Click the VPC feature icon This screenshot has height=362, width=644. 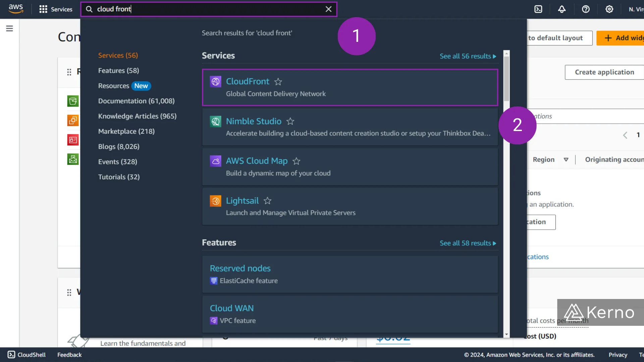(x=214, y=321)
